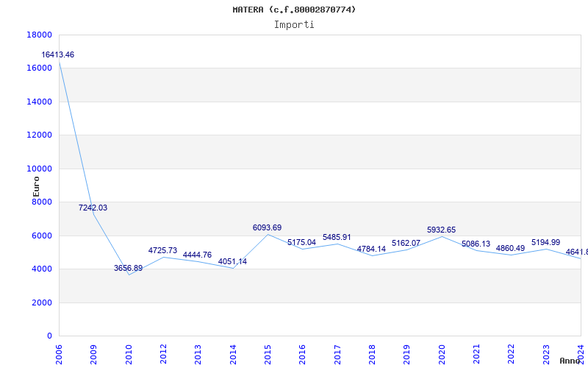Click the x-axis year 2006

click(59, 355)
